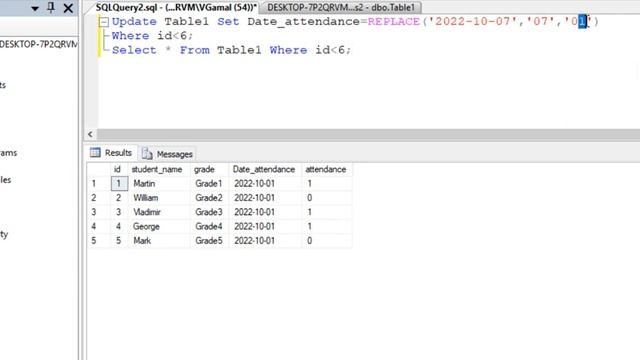Viewport: 640px width, 360px height.
Task: Select the row header for George
Action: pyautogui.click(x=98, y=226)
